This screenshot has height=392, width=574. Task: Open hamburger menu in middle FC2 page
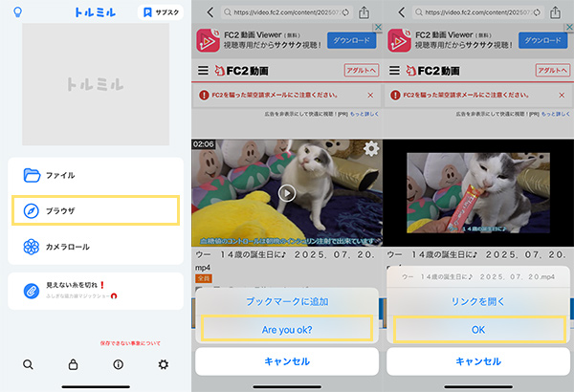pos(203,71)
